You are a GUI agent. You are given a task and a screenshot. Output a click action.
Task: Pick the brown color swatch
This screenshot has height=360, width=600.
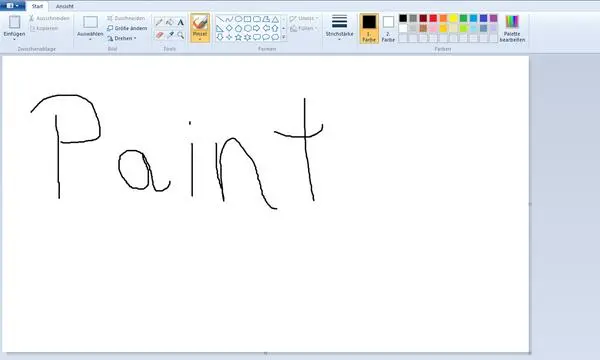click(423, 28)
